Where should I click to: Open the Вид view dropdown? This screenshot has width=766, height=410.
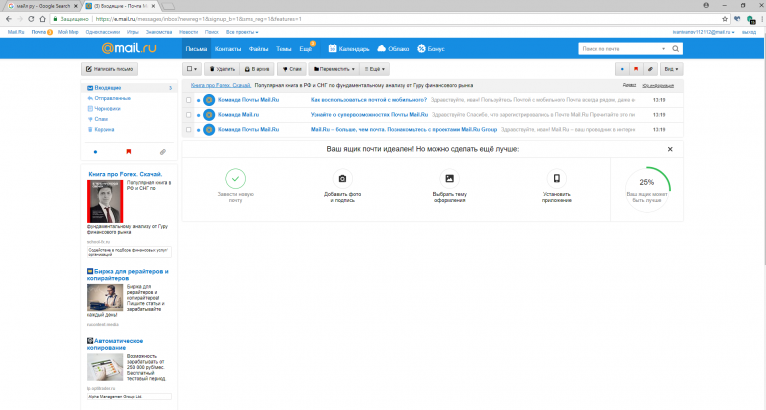pos(673,69)
